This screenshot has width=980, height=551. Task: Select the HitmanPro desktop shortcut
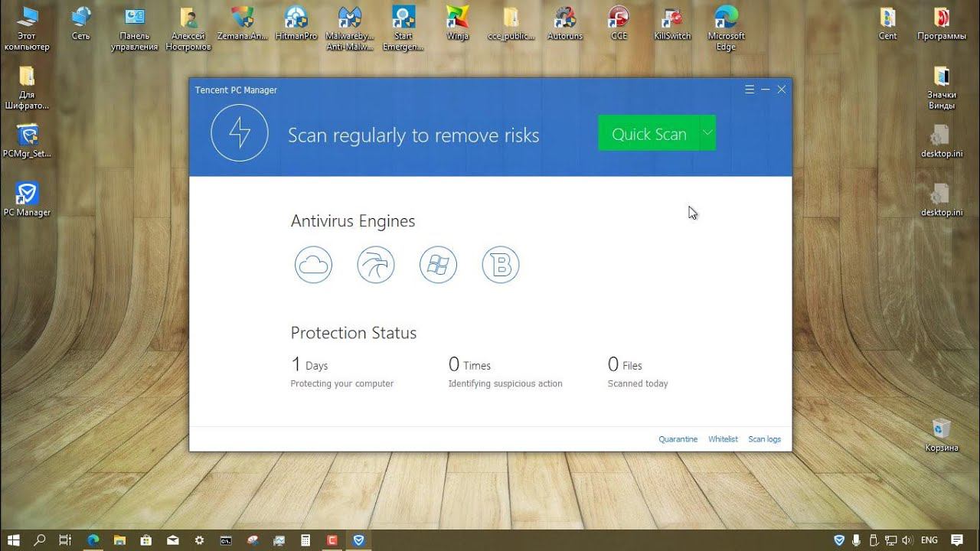[x=296, y=23]
